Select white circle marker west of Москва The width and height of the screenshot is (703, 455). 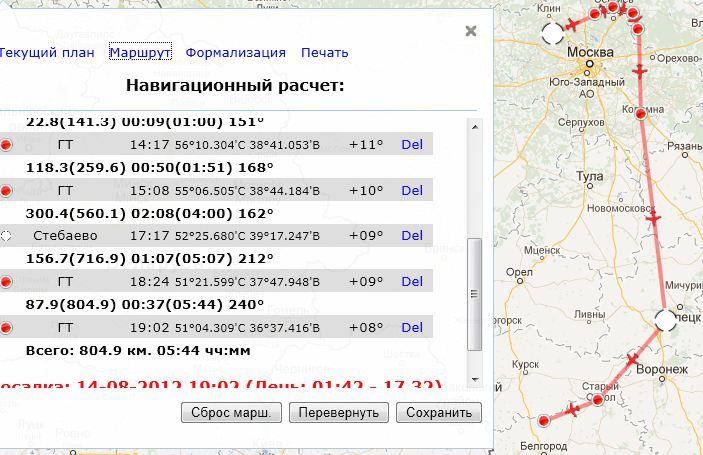coord(552,33)
